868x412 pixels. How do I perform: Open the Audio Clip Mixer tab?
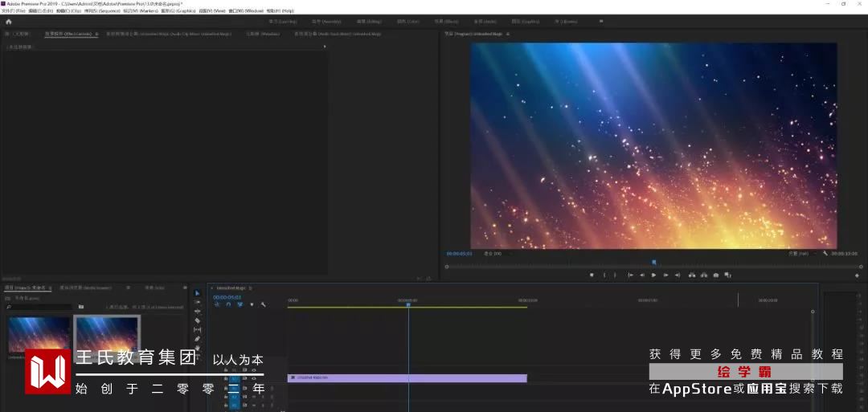point(169,34)
